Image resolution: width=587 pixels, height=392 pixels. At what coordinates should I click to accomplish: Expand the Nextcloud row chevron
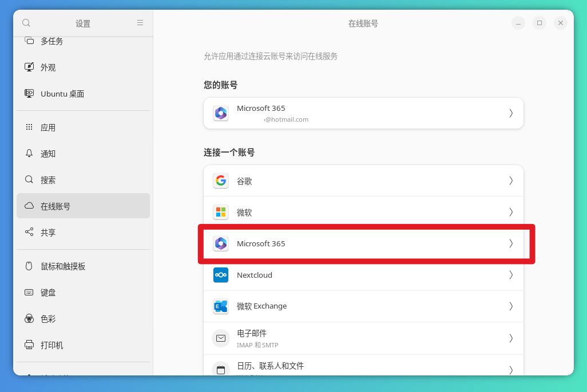(511, 275)
